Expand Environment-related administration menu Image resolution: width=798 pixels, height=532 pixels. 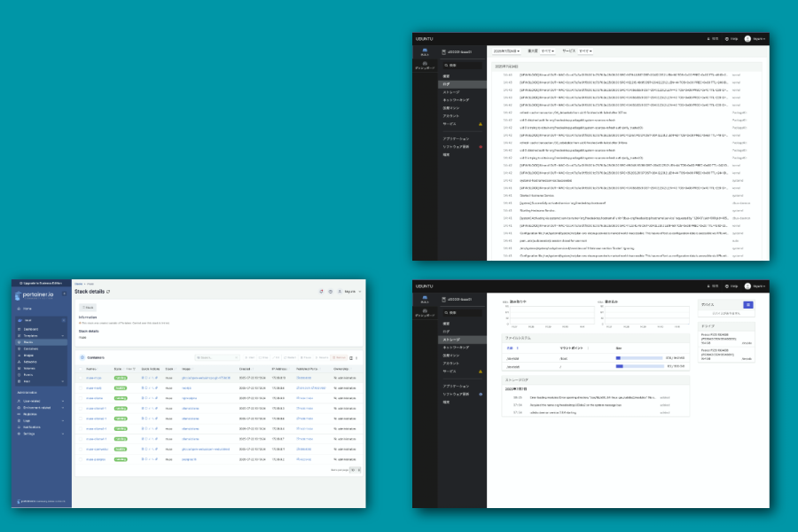[63, 408]
